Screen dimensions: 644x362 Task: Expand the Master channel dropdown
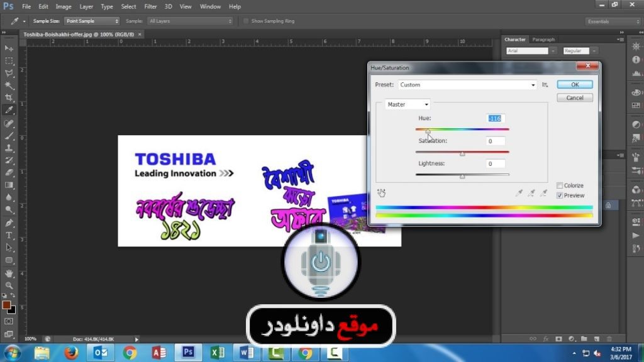click(x=408, y=104)
